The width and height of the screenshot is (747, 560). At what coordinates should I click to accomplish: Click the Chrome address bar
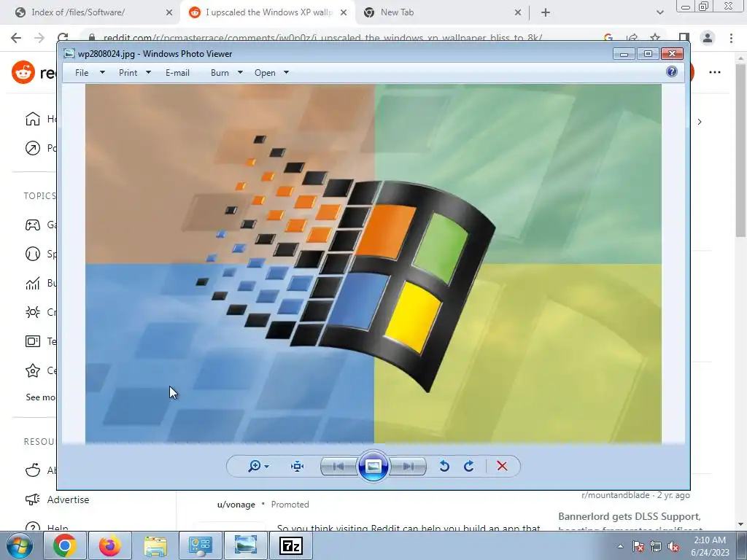tap(324, 38)
